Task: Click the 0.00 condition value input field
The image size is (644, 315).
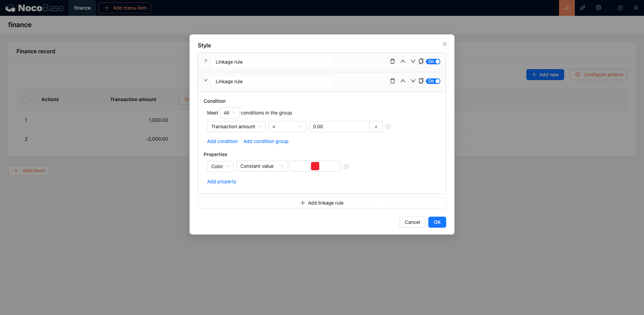Action: [x=339, y=127]
